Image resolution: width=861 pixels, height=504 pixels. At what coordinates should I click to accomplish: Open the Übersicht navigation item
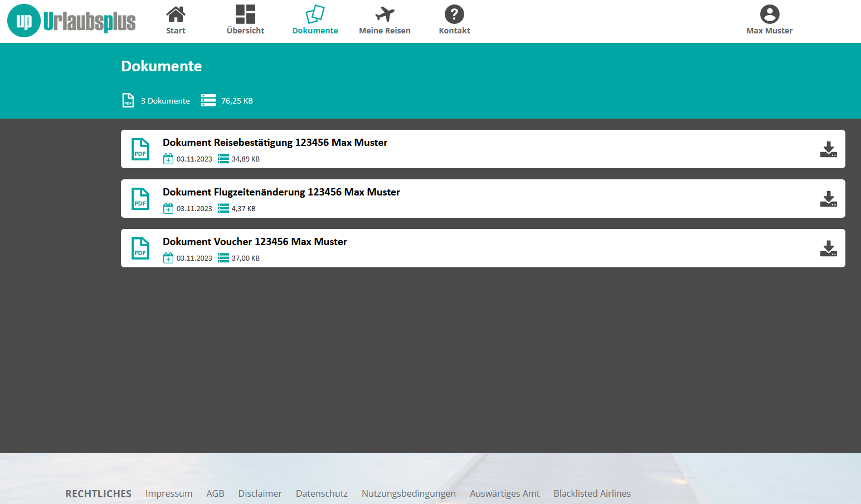[245, 21]
